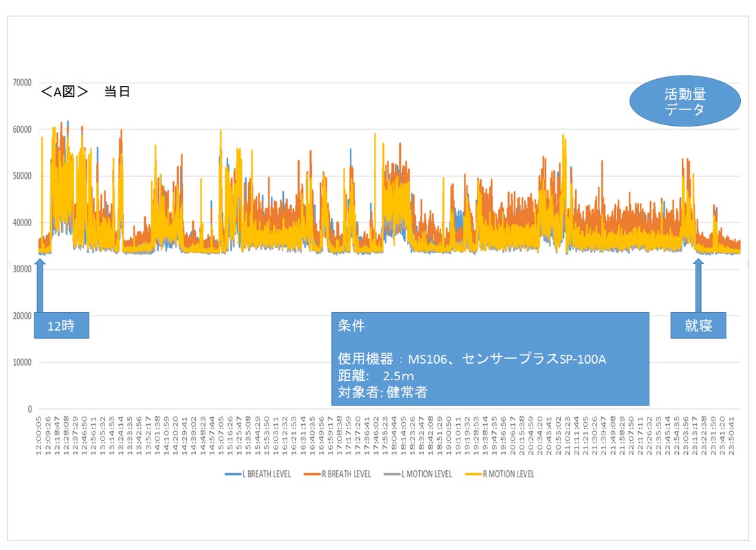Click the 70000 y-axis label
756x550 pixels.
point(22,82)
